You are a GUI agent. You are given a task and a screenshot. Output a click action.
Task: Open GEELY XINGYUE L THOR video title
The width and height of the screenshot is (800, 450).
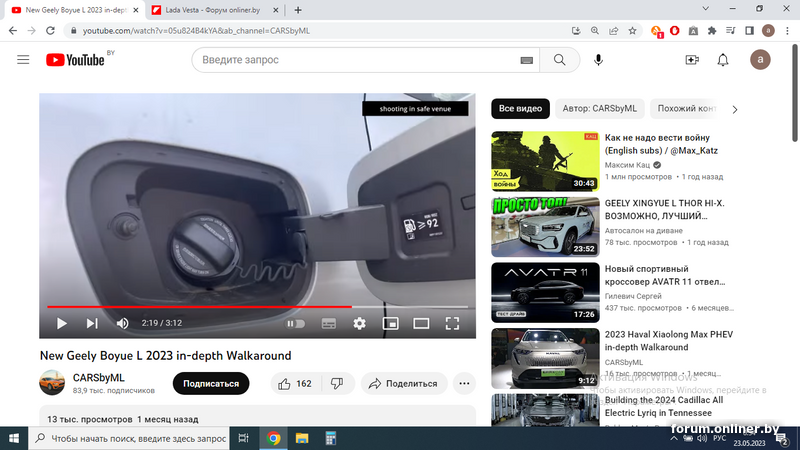click(664, 210)
